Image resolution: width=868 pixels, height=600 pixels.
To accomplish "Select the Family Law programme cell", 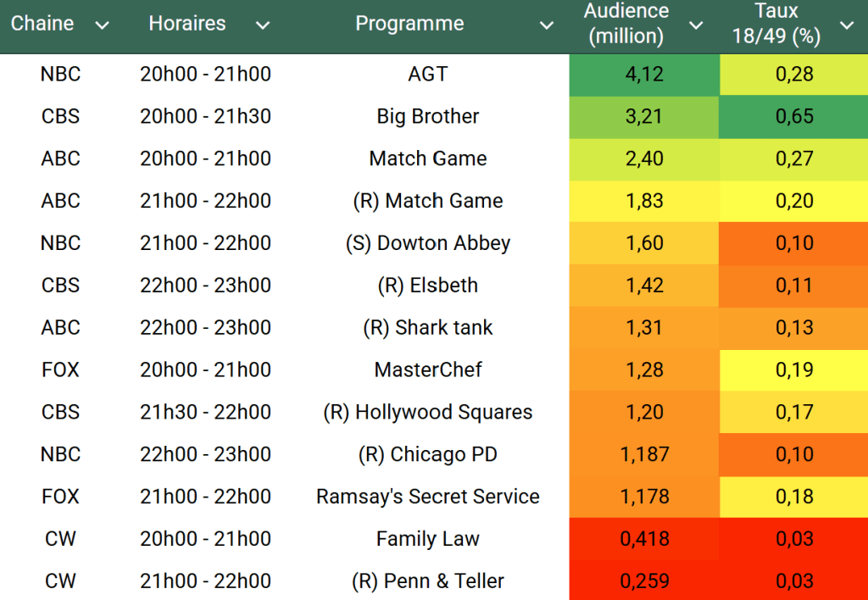I will coord(428,539).
